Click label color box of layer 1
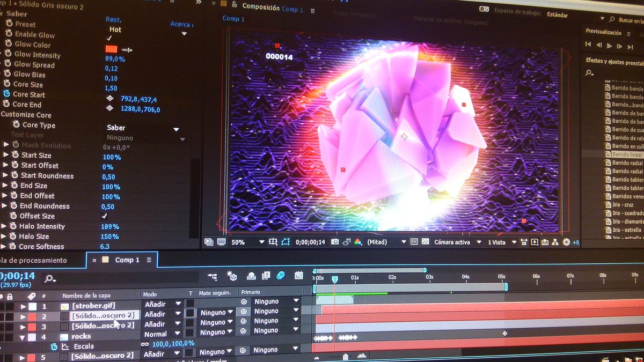This screenshot has width=644, height=362. coord(32,307)
